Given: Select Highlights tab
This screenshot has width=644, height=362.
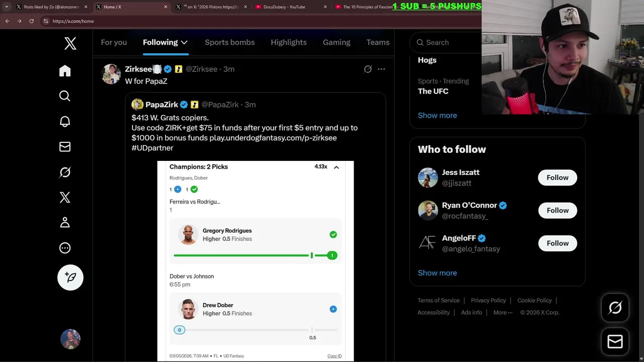Looking at the screenshot, I should tap(289, 42).
